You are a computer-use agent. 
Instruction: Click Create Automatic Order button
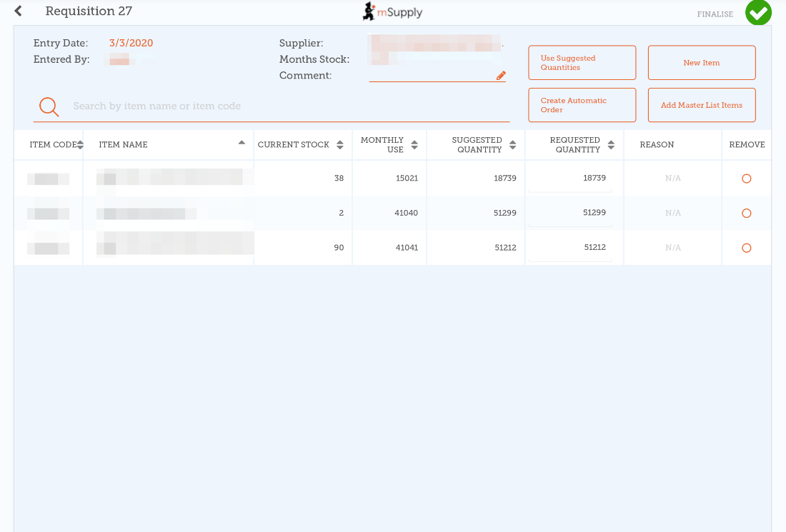coord(582,105)
